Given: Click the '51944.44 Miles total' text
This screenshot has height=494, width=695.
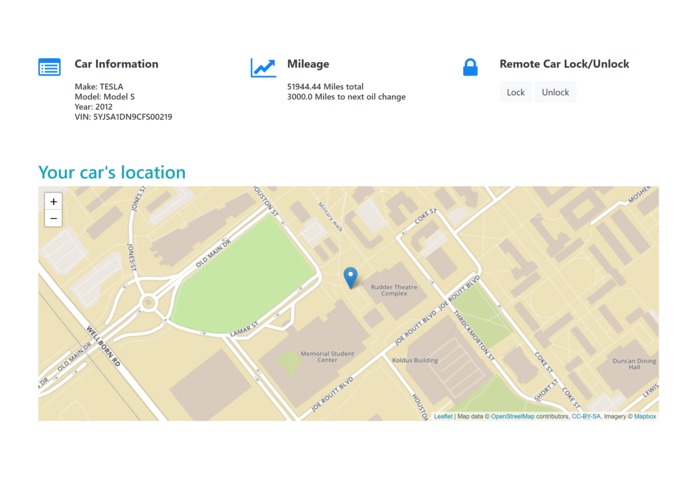Looking at the screenshot, I should (x=325, y=86).
